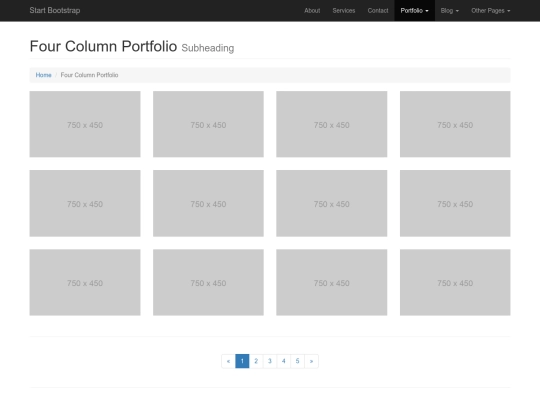Image resolution: width=540 pixels, height=405 pixels.
Task: Open the Start Bootstrap brand link
Action: pos(55,10)
